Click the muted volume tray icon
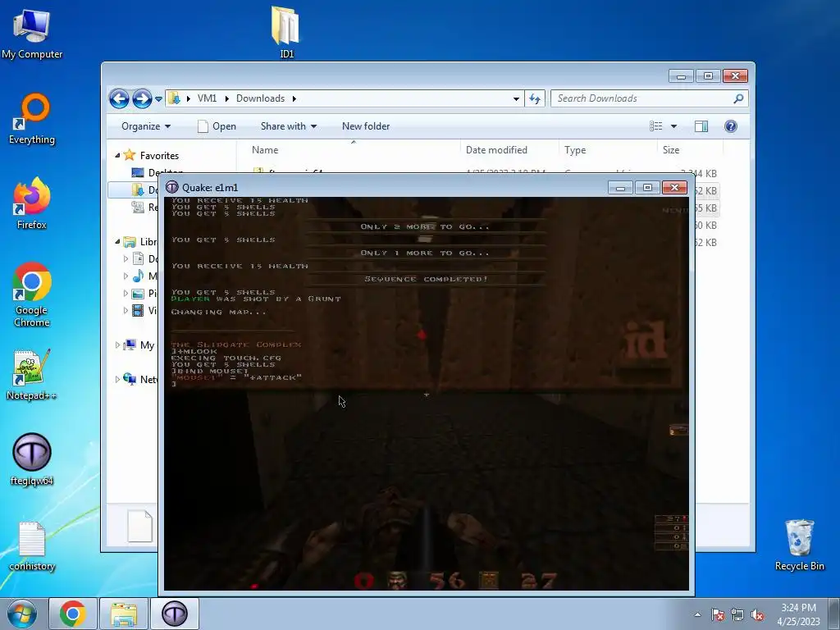Image resolution: width=840 pixels, height=630 pixels. coord(757,615)
